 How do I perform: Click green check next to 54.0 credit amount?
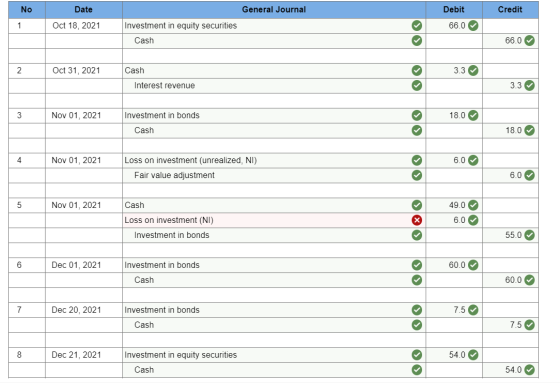[x=530, y=370]
